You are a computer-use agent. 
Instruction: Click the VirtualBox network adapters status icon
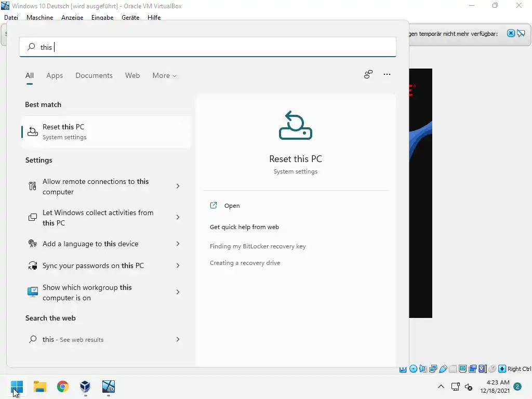433,368
